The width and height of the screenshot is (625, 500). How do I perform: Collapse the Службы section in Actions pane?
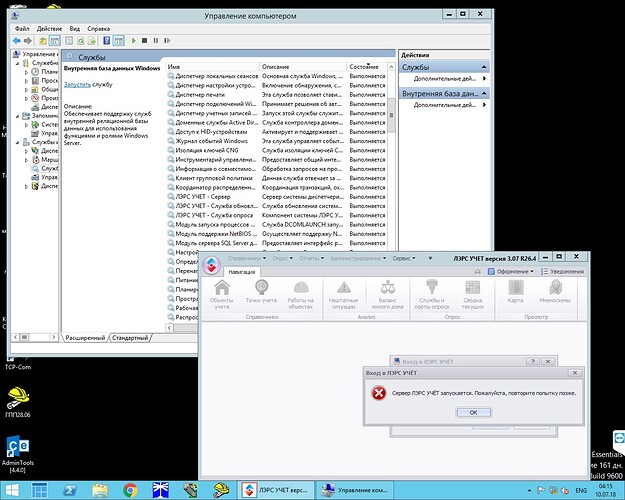click(484, 67)
